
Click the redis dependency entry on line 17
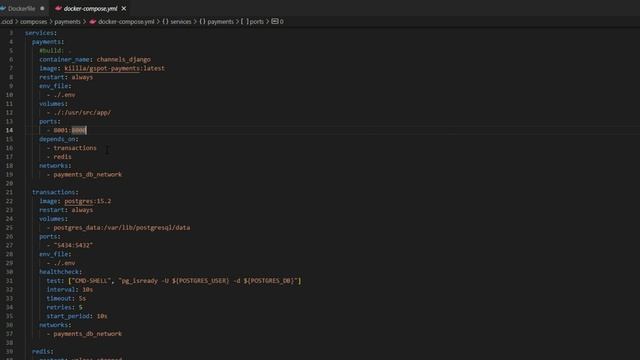pyautogui.click(x=62, y=157)
